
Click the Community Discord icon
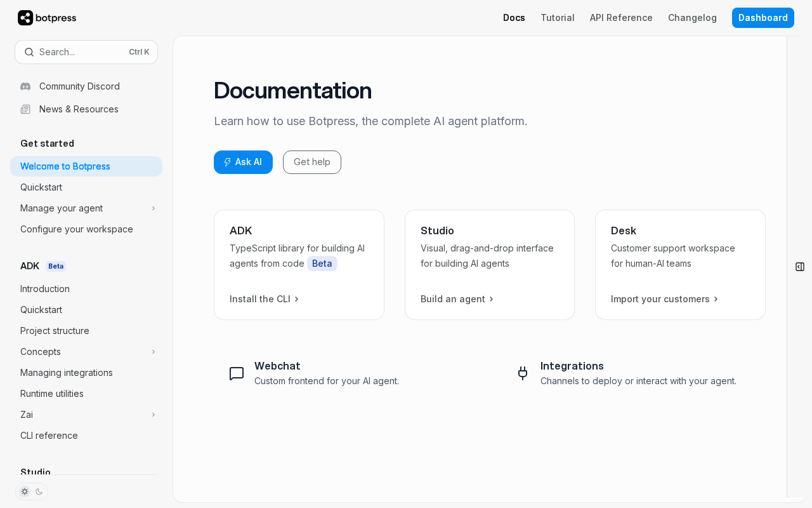pos(25,86)
